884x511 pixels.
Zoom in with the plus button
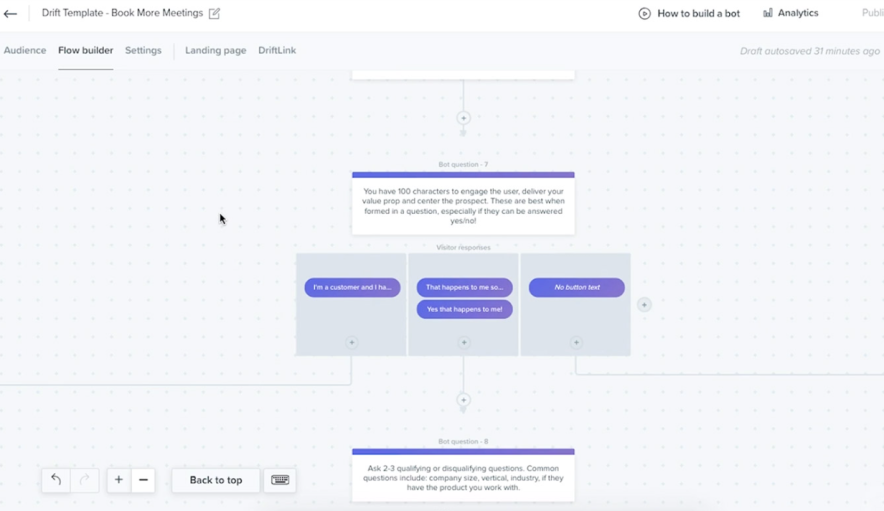tap(118, 480)
